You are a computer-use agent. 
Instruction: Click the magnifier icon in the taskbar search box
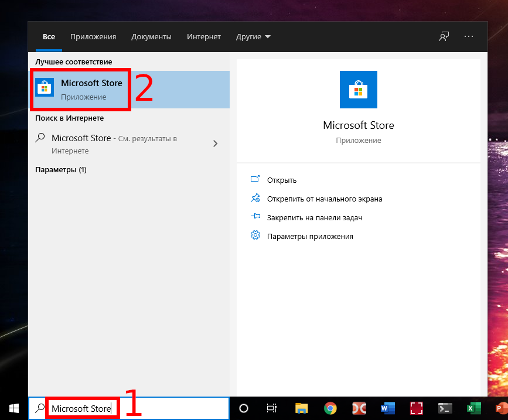coord(40,408)
